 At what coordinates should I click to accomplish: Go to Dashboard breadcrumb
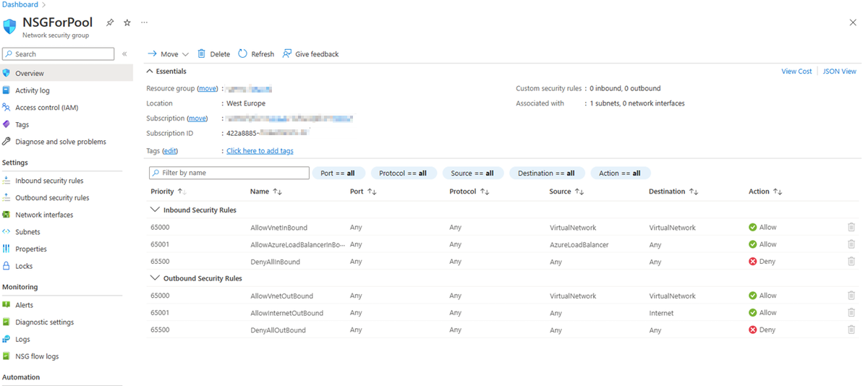[x=20, y=4]
